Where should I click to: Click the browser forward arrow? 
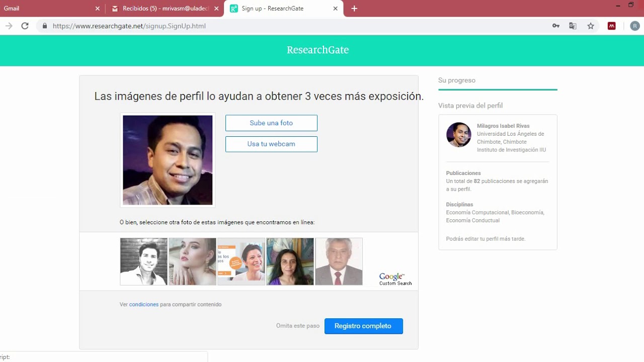click(9, 26)
